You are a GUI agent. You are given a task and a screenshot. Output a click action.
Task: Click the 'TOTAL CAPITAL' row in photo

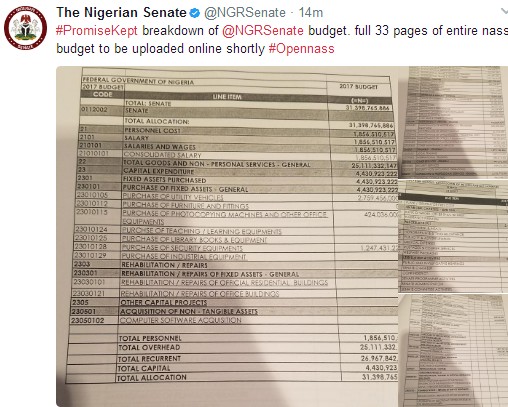(x=144, y=368)
